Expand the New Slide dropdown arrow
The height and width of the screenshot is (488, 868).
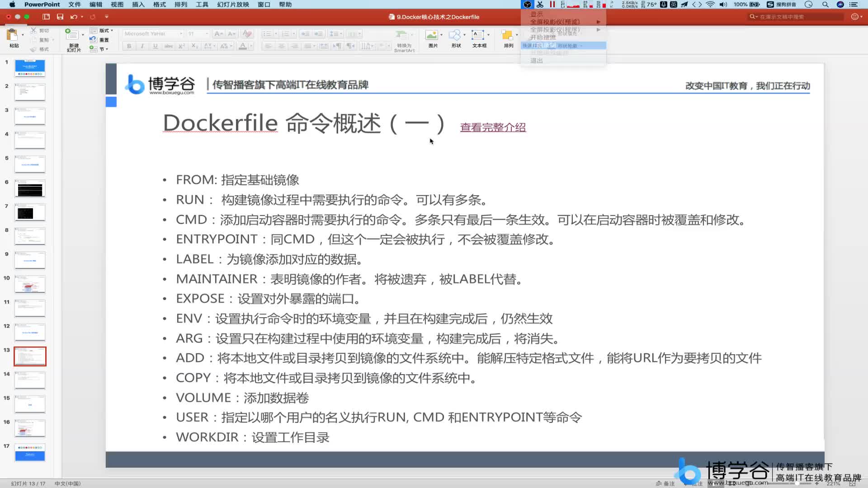(83, 35)
